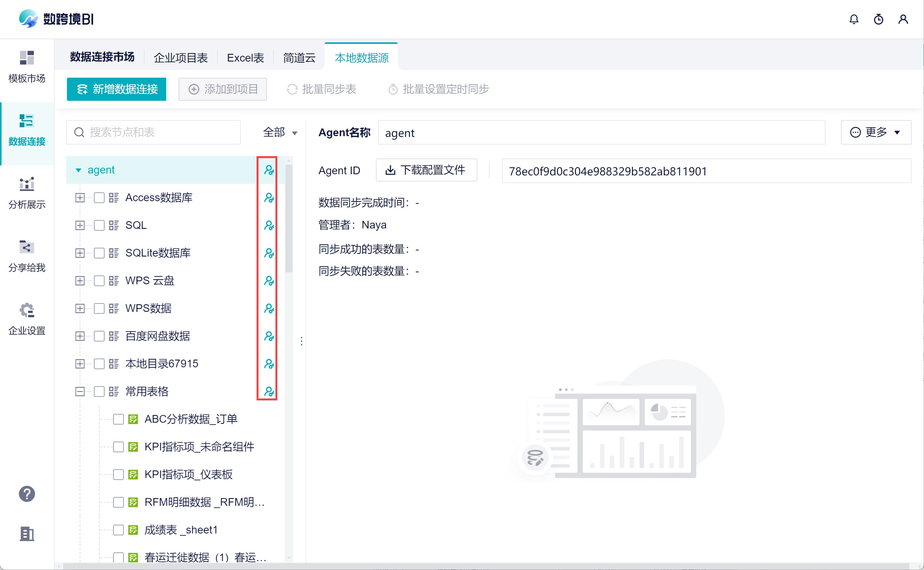Image resolution: width=924 pixels, height=570 pixels.
Task: Collapse the 常用表格 tree node
Action: (x=80, y=392)
